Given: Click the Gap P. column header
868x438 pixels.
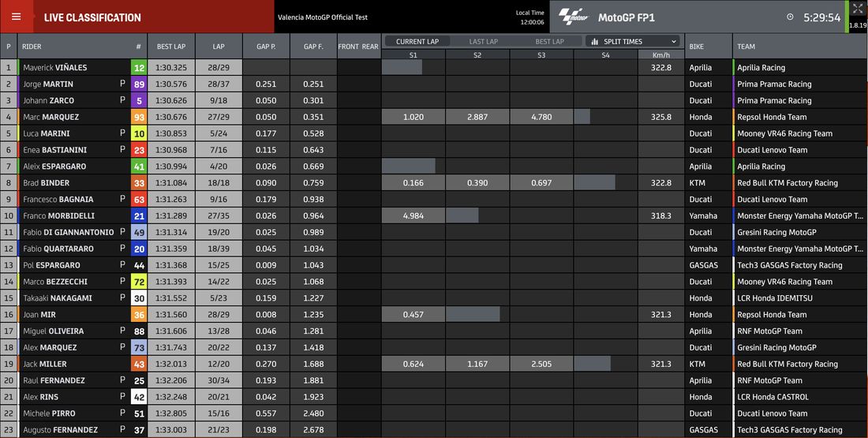Looking at the screenshot, I should click(x=266, y=47).
